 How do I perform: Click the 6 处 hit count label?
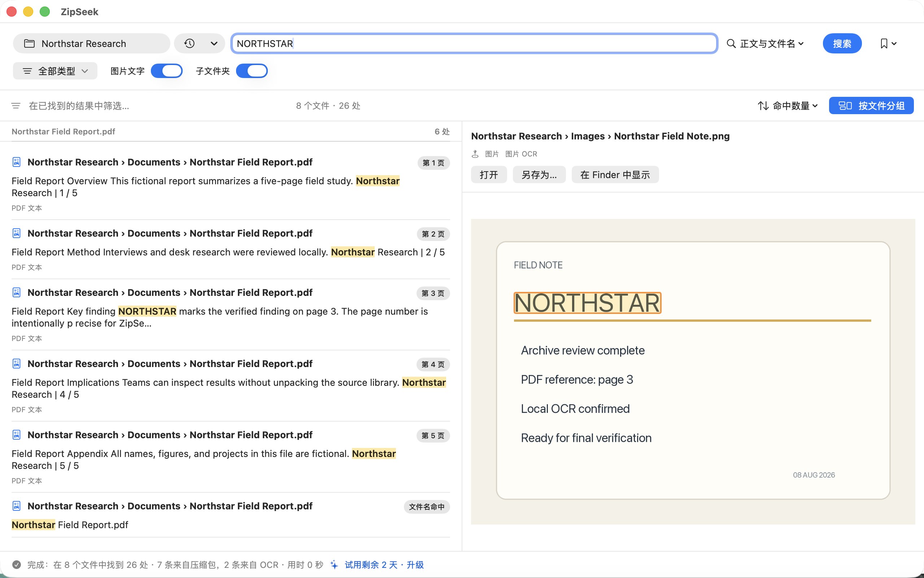click(x=442, y=131)
